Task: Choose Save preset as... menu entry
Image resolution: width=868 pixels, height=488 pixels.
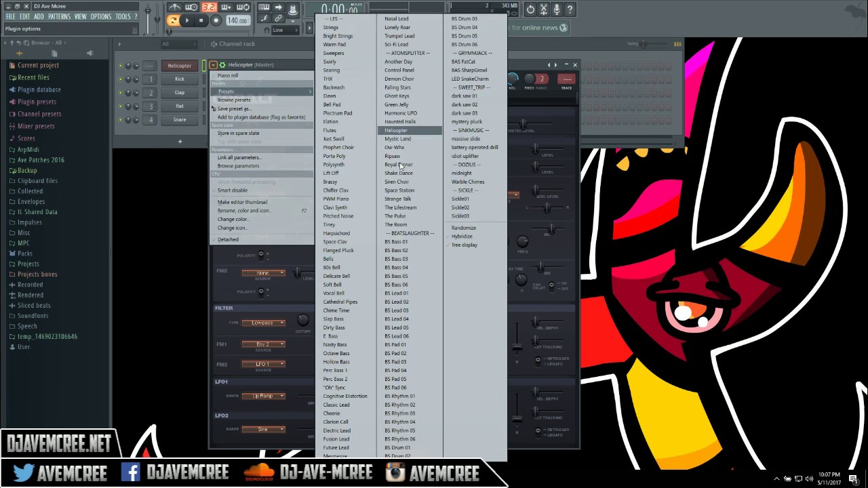Action: click(234, 108)
